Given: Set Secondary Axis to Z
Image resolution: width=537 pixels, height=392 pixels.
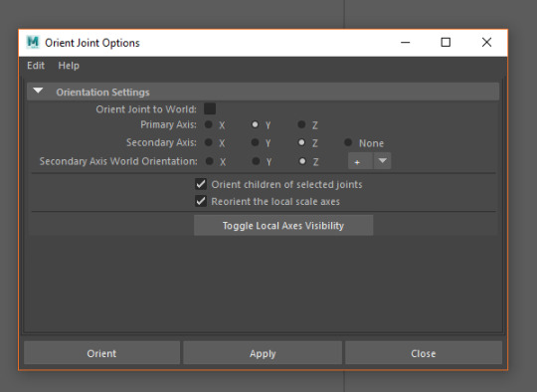Looking at the screenshot, I should (x=301, y=142).
